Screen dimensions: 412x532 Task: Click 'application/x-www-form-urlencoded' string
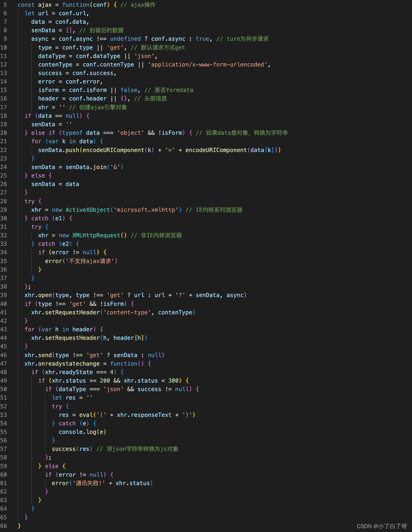(x=207, y=65)
